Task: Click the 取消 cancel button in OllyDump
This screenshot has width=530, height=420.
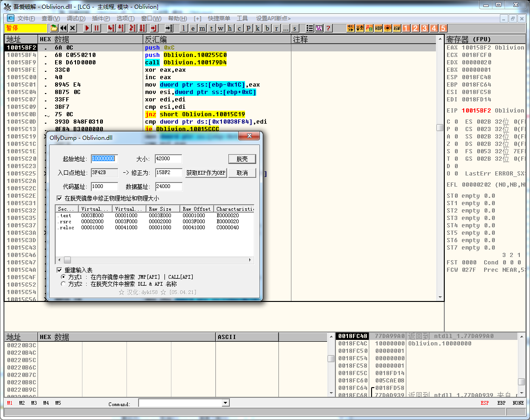Action: click(x=242, y=173)
